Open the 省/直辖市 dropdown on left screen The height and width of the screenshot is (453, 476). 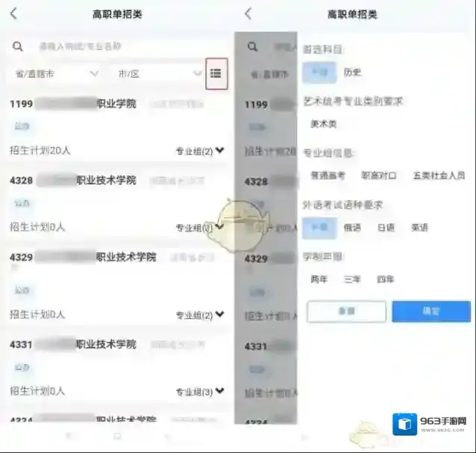57,74
